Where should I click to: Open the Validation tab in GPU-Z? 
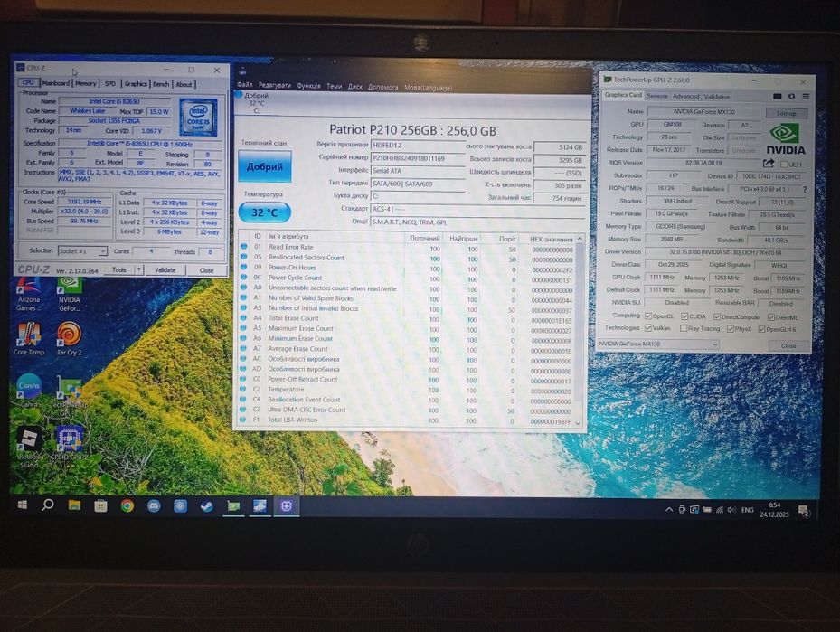point(717,97)
